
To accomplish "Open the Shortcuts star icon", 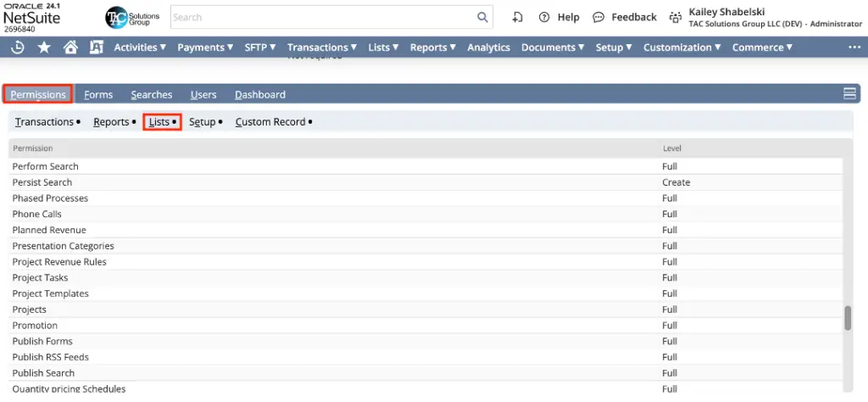I will point(44,47).
